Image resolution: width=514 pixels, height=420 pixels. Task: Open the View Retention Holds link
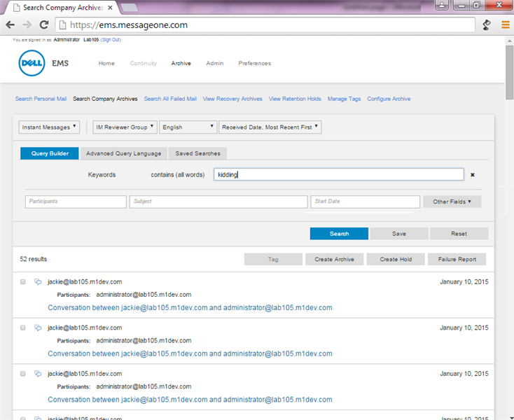coord(295,99)
